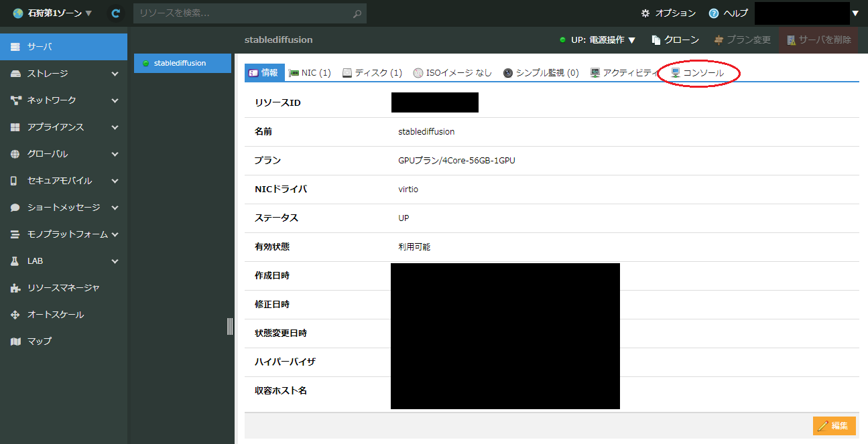868x444 pixels.
Task: Open the マップ sidebar item
Action: pos(39,342)
